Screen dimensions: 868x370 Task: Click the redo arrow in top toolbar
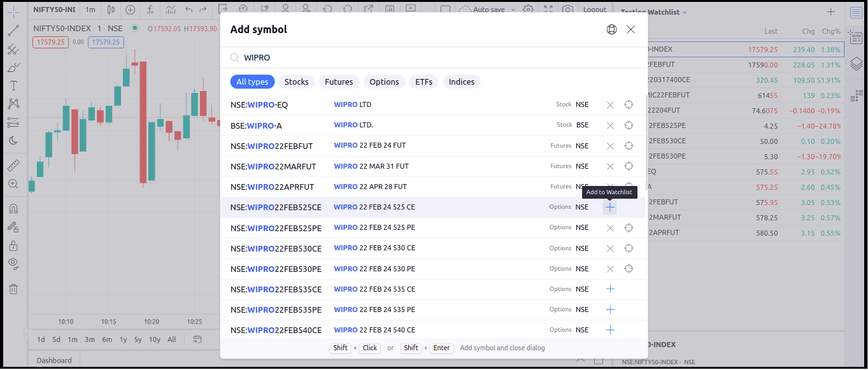pyautogui.click(x=203, y=10)
